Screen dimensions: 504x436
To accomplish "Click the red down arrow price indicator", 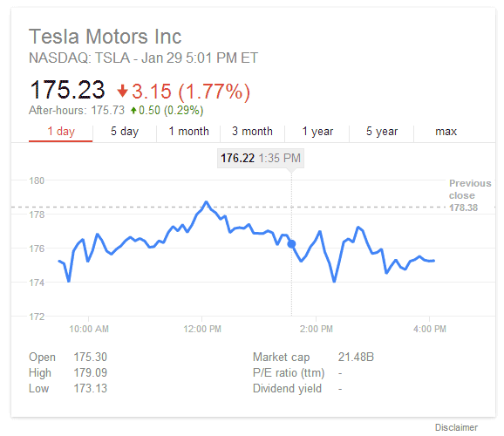I will [122, 91].
